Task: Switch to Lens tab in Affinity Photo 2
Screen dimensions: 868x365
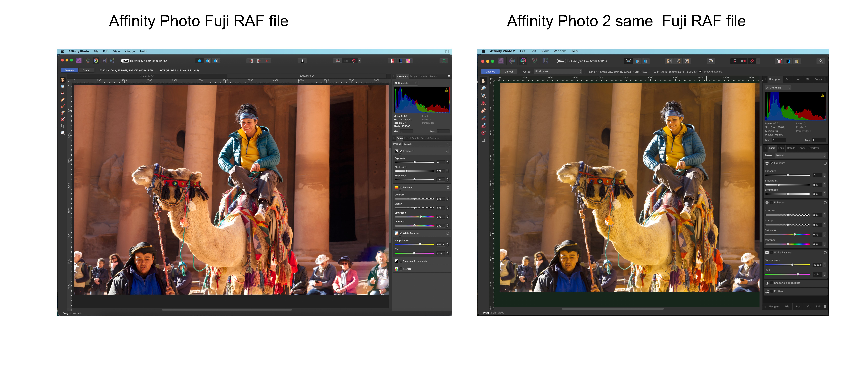Action: click(781, 148)
